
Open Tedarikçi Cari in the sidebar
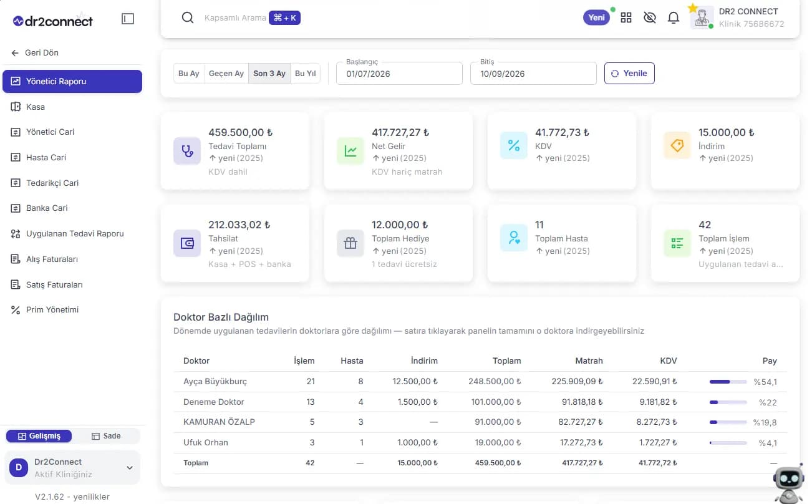[x=72, y=183]
